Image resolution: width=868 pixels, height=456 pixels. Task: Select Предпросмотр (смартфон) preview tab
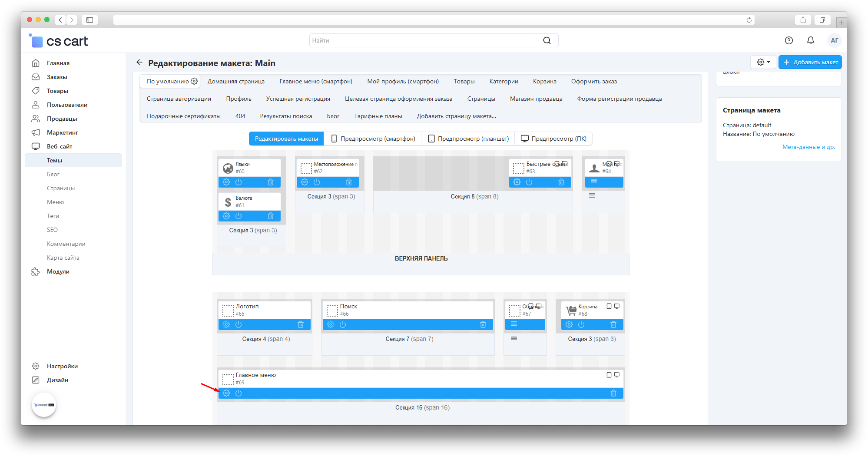[x=373, y=139]
